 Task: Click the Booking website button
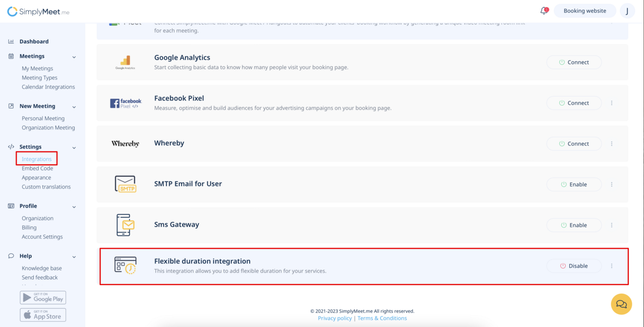pos(584,11)
